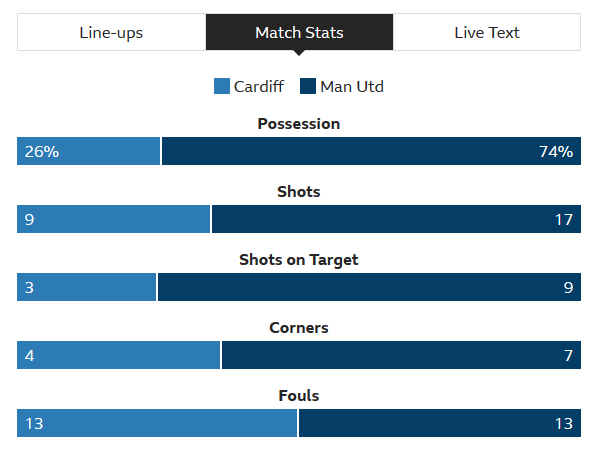Open the Line-ups tab
The height and width of the screenshot is (450, 604).
[111, 32]
